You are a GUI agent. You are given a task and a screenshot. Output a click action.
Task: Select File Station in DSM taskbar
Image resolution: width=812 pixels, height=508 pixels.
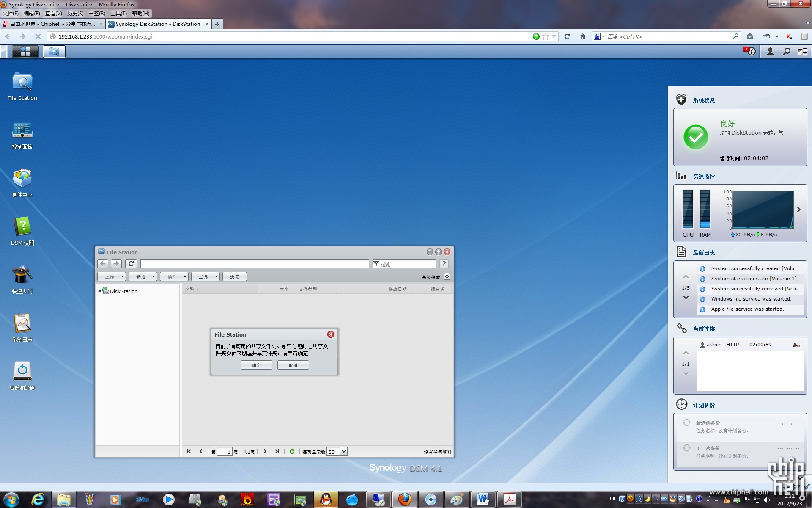(54, 52)
